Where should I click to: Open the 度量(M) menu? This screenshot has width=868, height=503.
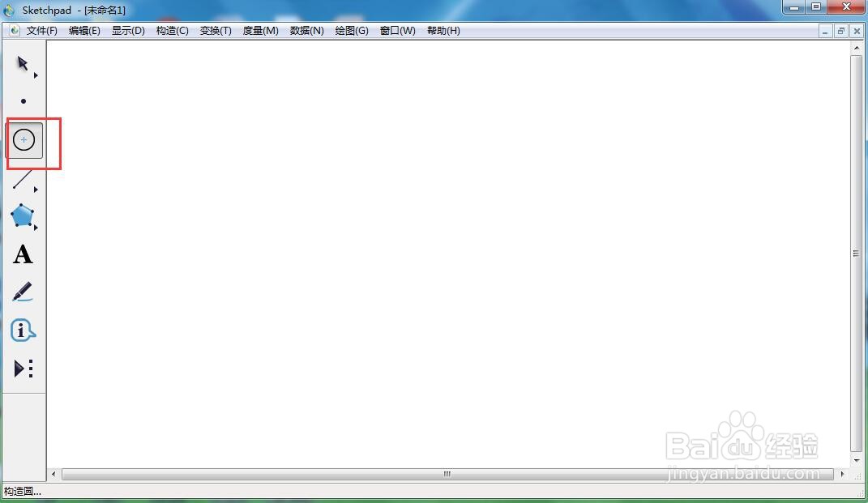[x=261, y=31]
